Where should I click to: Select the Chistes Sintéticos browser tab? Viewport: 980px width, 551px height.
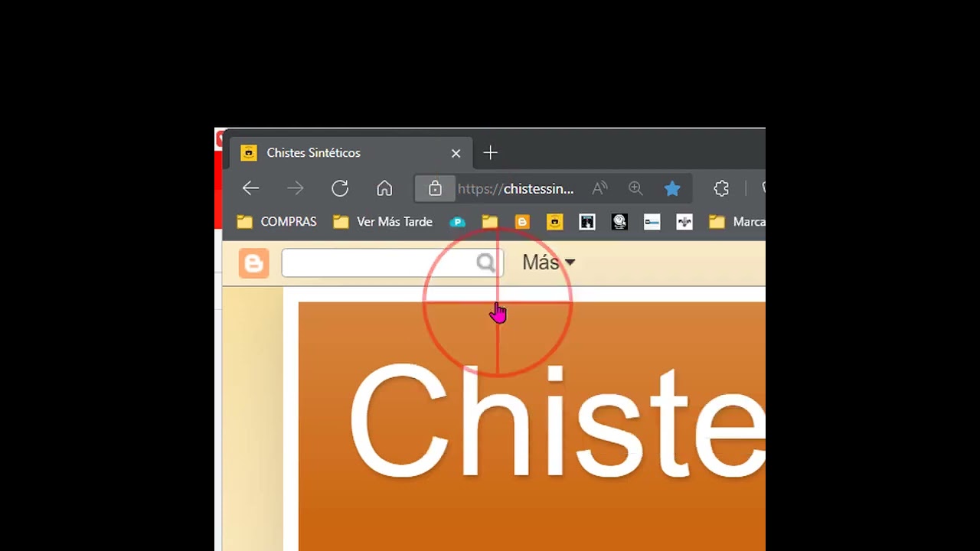(351, 153)
